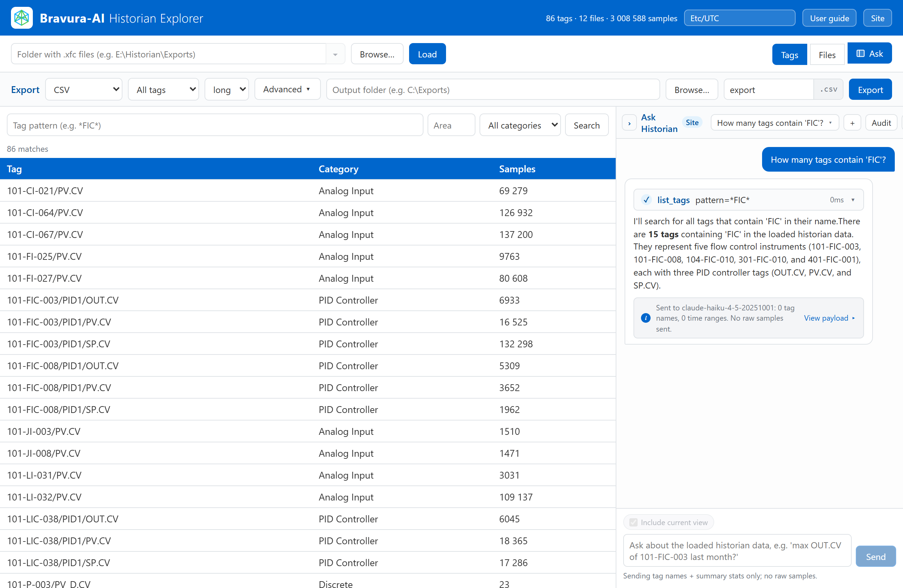Open the long layout dropdown
Viewport: 903px width, 588px height.
tap(226, 90)
